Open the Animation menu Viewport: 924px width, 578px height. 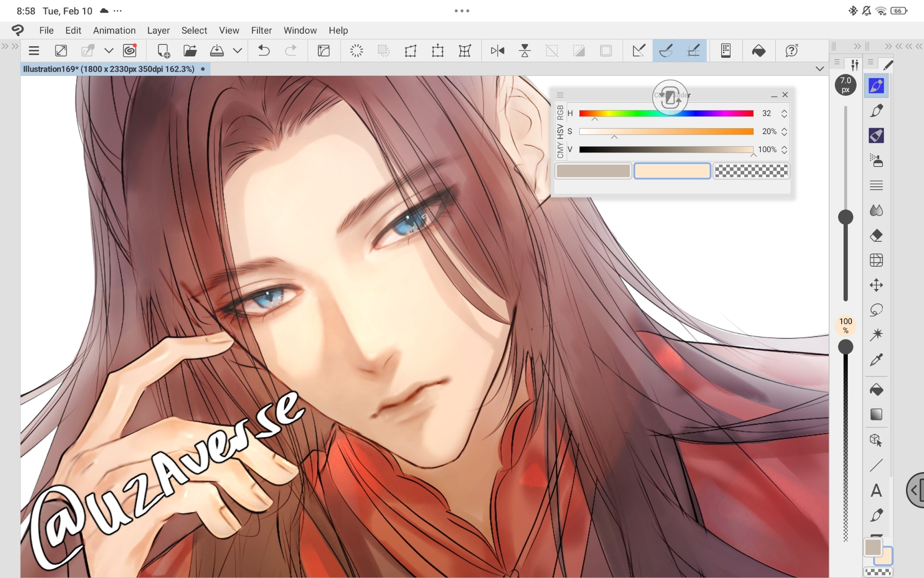coord(114,31)
